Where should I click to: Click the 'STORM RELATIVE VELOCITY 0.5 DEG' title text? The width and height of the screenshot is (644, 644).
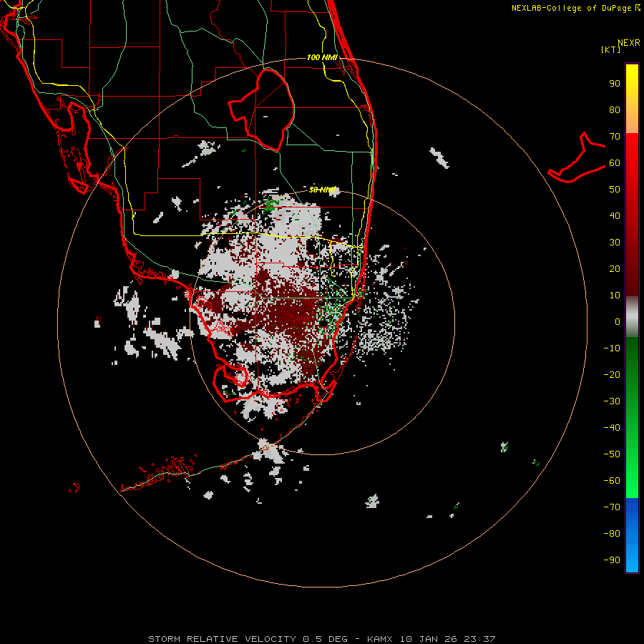[248, 639]
